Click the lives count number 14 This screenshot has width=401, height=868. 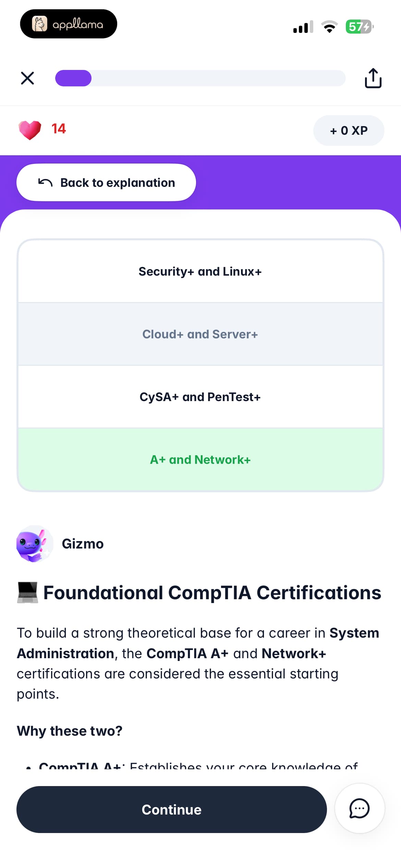(59, 129)
